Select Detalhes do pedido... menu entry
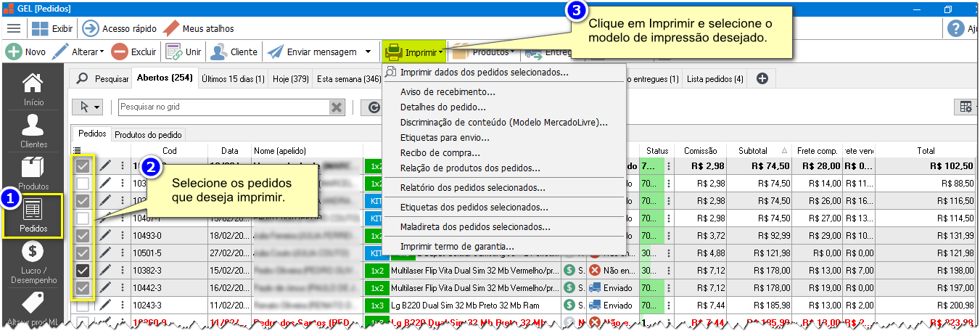The height and width of the screenshot is (336, 980). point(443,107)
